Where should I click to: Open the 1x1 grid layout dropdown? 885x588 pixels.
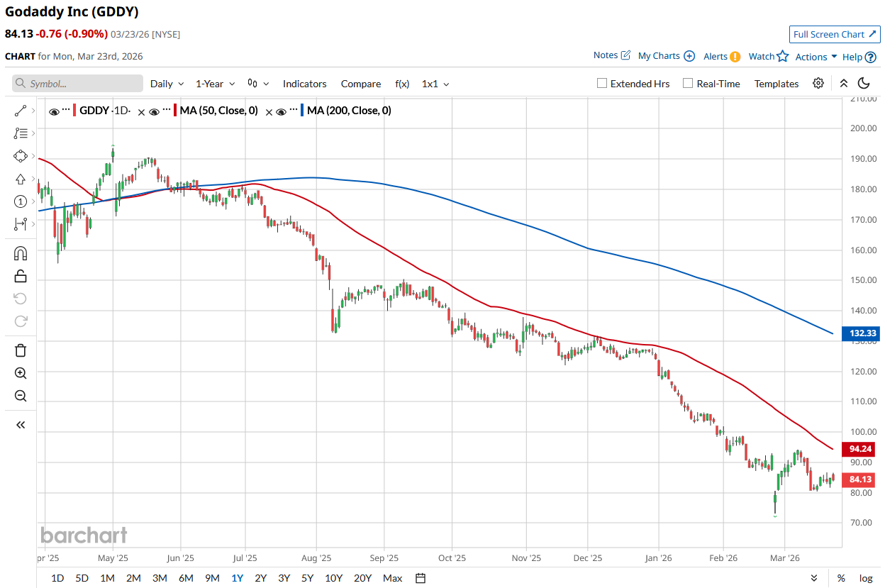(x=435, y=84)
